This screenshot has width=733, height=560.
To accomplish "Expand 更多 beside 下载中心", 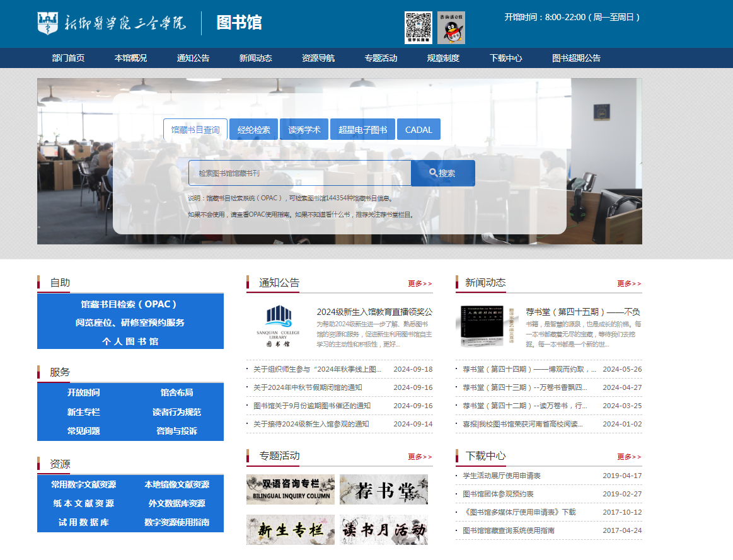I will click(x=629, y=457).
